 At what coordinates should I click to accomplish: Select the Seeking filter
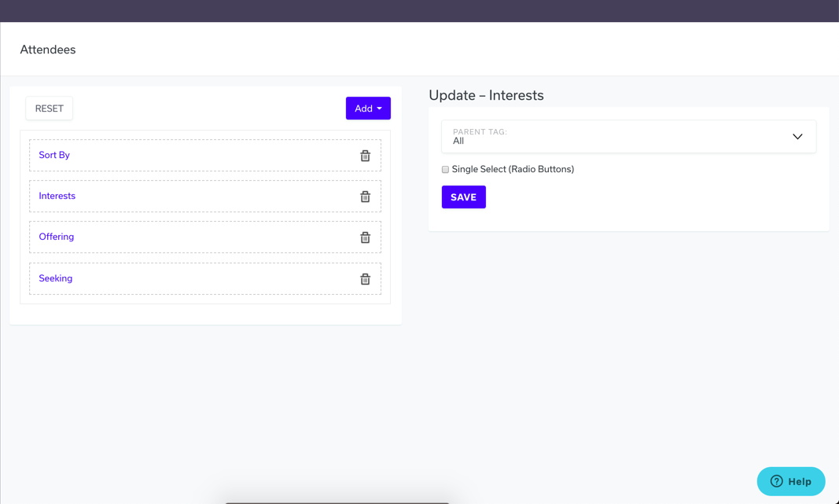(x=56, y=278)
